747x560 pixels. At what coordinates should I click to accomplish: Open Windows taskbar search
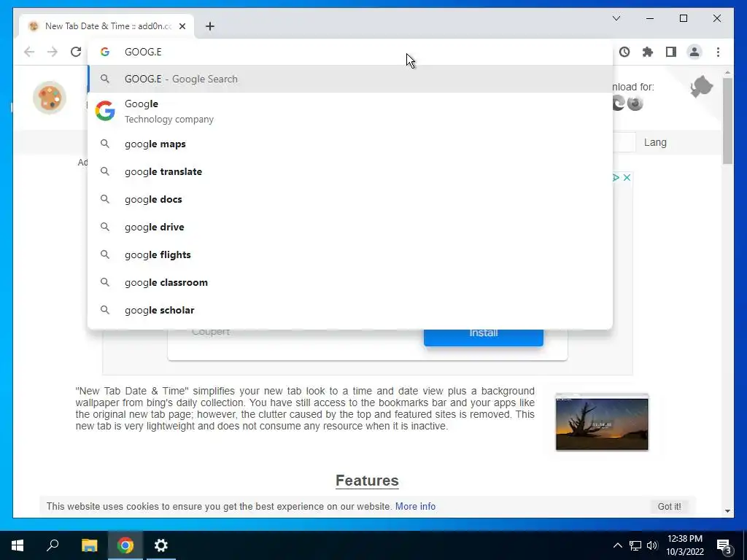tap(53, 545)
